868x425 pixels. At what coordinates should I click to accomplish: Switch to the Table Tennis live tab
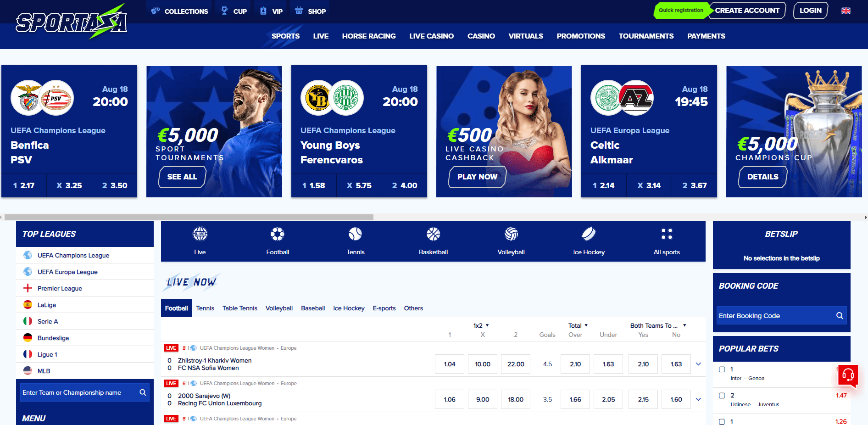pyautogui.click(x=240, y=308)
